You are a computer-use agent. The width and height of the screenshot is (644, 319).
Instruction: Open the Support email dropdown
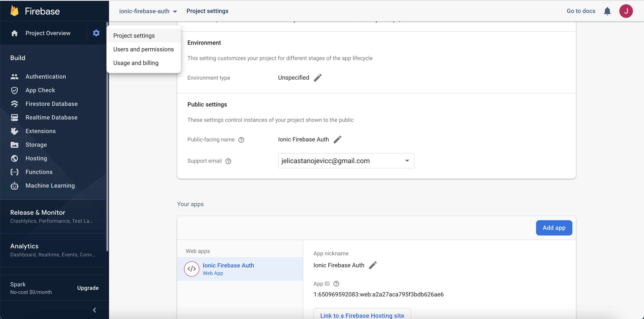(346, 161)
